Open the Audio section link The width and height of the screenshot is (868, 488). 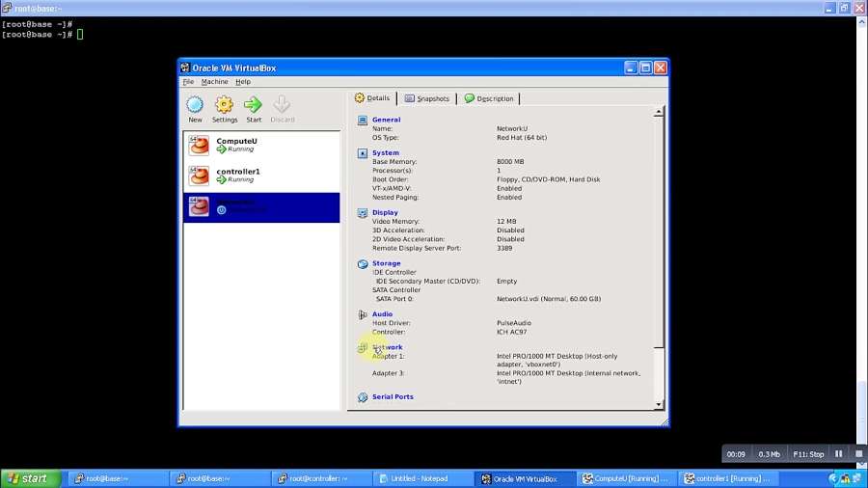click(382, 314)
